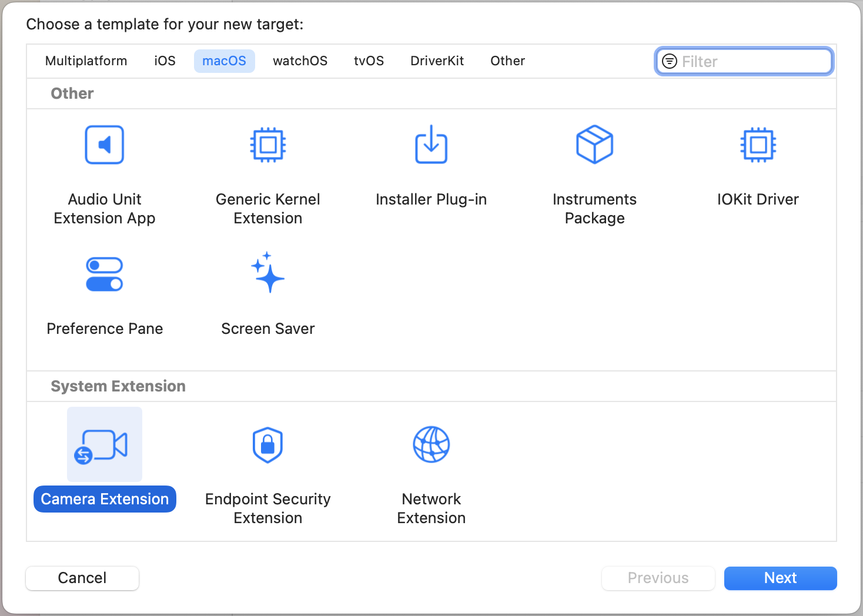Click the Camera Extension video icon
Image resolution: width=863 pixels, height=616 pixels.
pos(101,447)
